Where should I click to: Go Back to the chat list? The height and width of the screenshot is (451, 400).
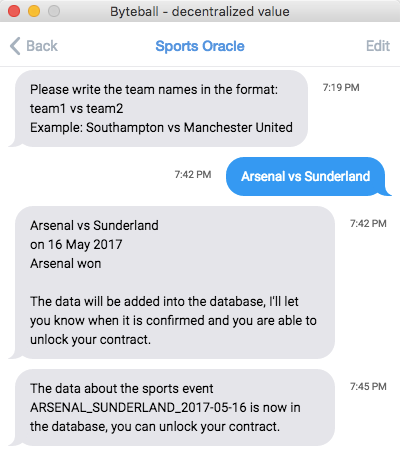34,46
